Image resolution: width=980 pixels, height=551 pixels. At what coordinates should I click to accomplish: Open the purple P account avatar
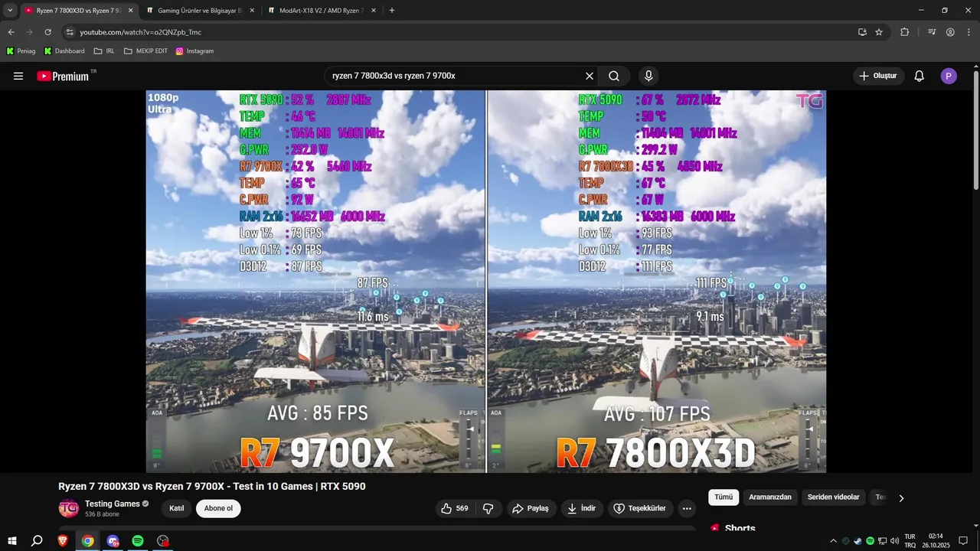coord(949,76)
